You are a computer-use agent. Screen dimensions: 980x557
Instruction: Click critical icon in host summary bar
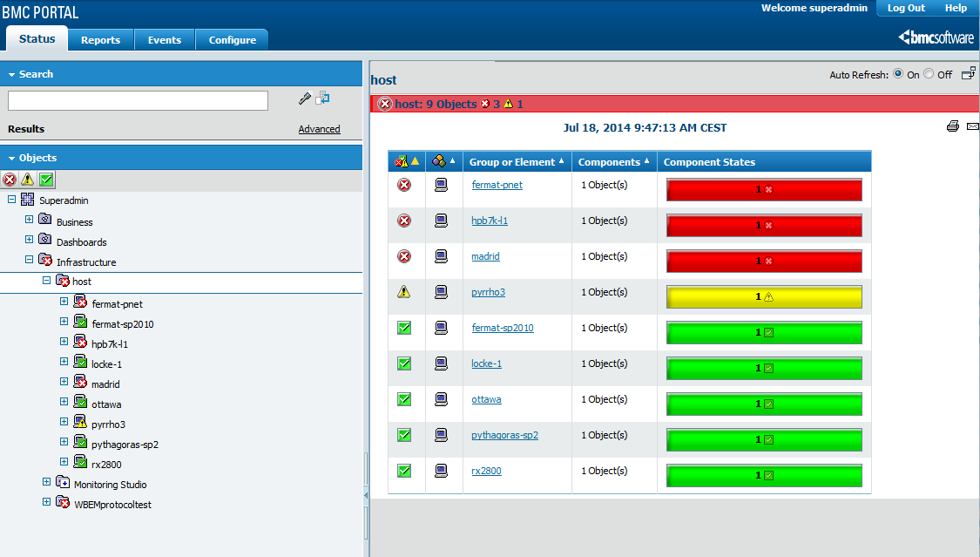point(385,104)
